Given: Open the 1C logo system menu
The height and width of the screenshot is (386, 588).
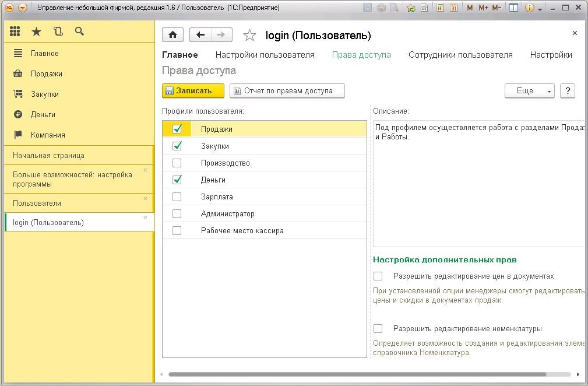Looking at the screenshot, I should pos(9,8).
